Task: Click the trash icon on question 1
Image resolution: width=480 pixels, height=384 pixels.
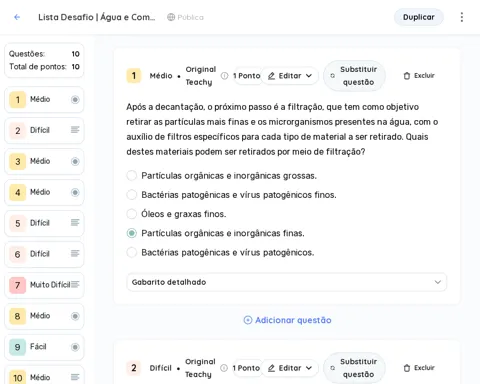Action: [407, 76]
